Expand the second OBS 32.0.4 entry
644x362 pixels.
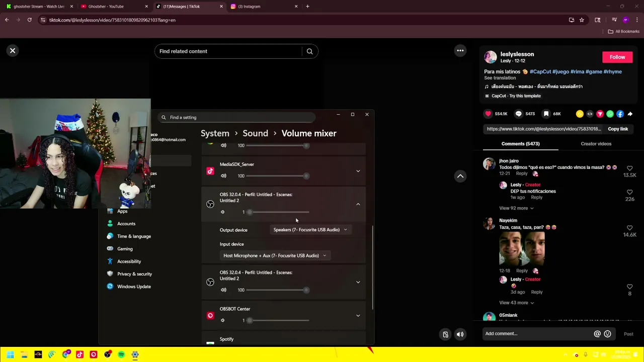coord(358,282)
